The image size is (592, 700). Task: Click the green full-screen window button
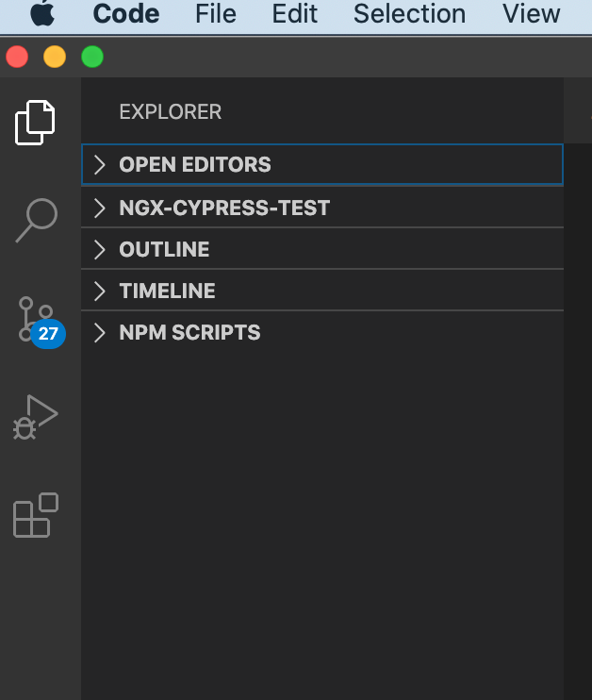[x=92, y=58]
